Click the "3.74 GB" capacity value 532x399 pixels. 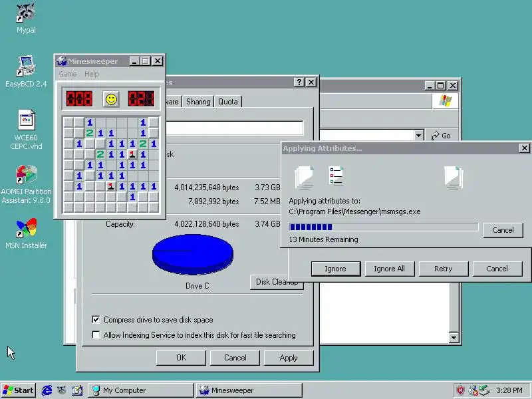point(267,224)
